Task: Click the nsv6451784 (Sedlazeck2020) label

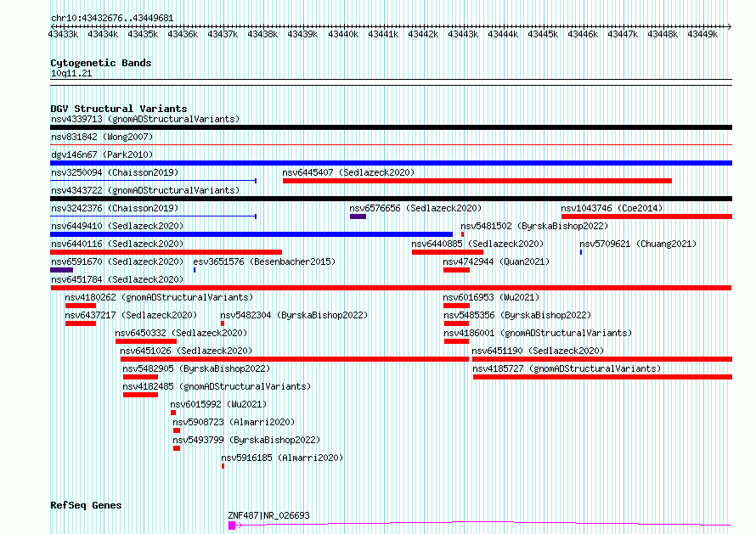Action: click(117, 279)
